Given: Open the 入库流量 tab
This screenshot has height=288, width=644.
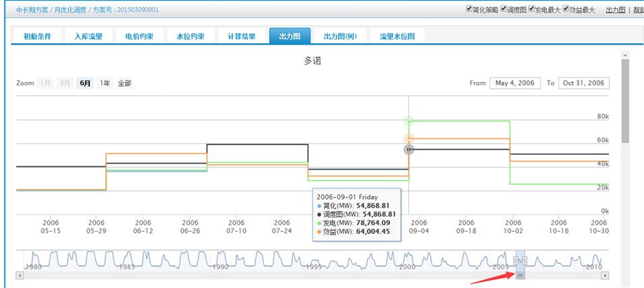Looking at the screenshot, I should (x=88, y=37).
